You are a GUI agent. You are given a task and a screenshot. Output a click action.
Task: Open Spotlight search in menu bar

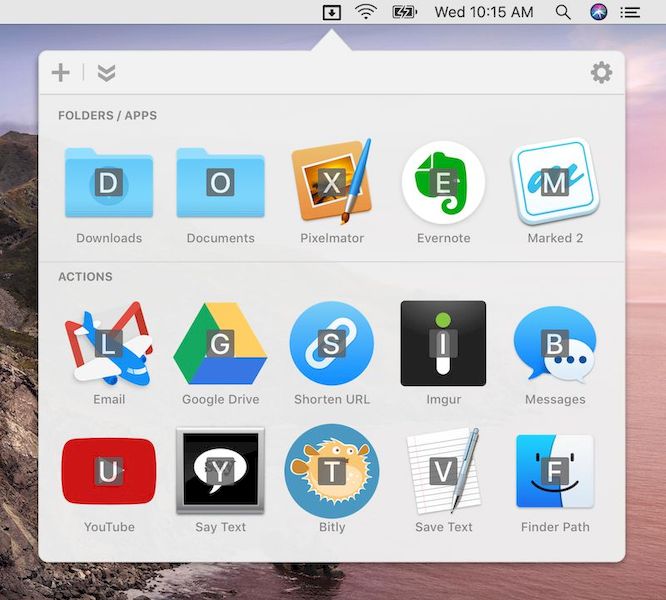[x=563, y=12]
